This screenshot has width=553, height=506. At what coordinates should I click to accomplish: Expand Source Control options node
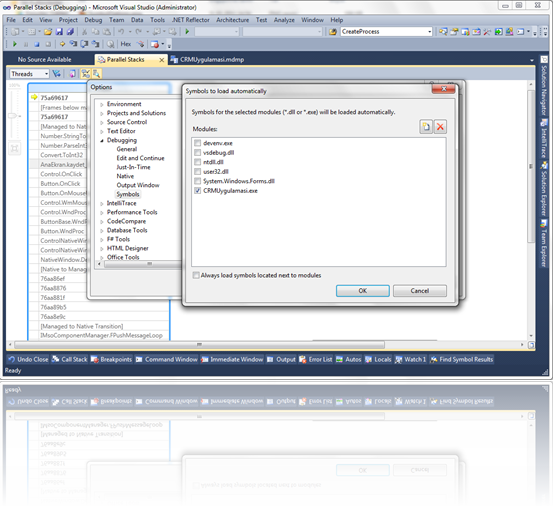(102, 122)
